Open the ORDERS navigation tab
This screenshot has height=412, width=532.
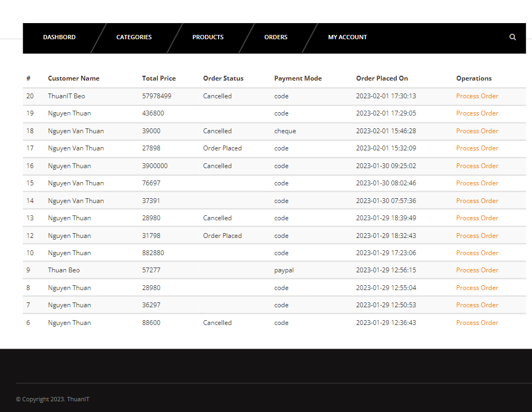(275, 37)
